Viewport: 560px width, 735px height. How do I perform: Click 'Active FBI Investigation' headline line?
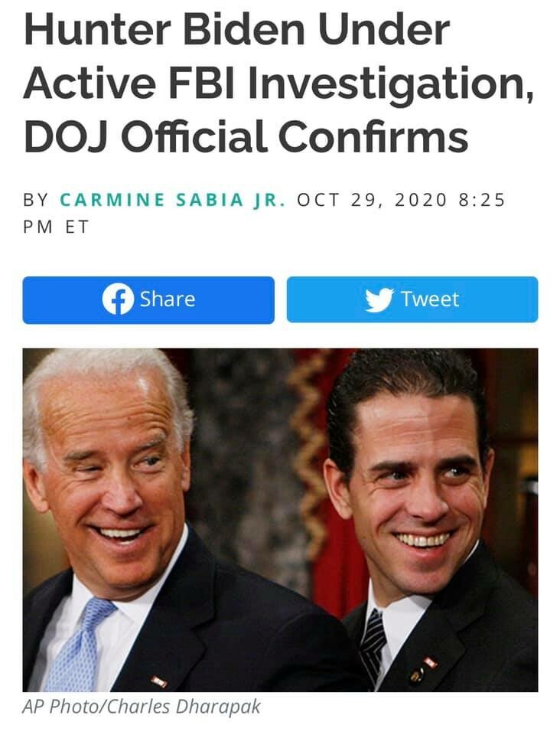tap(278, 84)
